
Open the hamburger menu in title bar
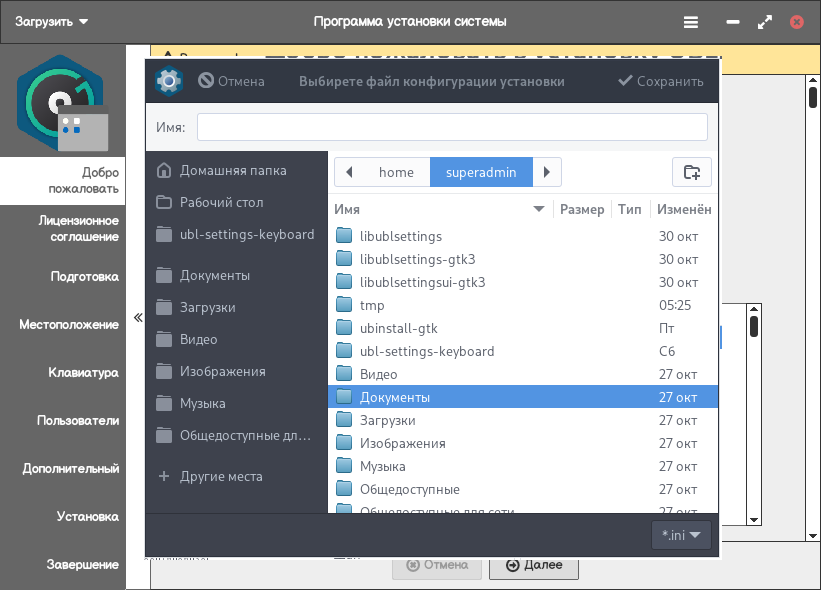coord(691,21)
